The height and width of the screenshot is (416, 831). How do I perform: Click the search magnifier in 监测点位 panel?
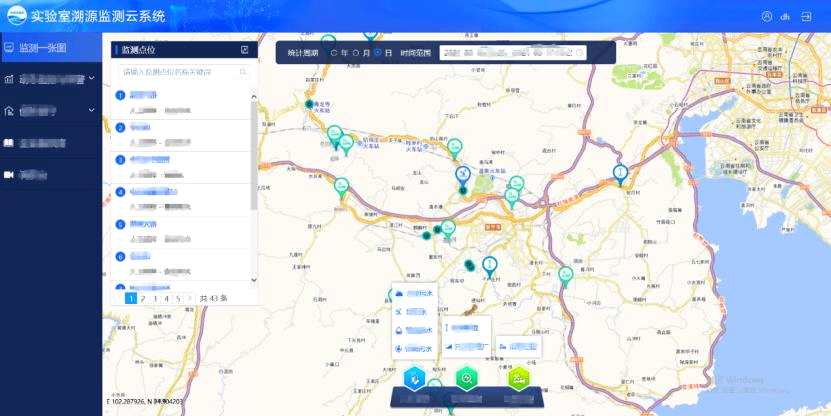243,72
